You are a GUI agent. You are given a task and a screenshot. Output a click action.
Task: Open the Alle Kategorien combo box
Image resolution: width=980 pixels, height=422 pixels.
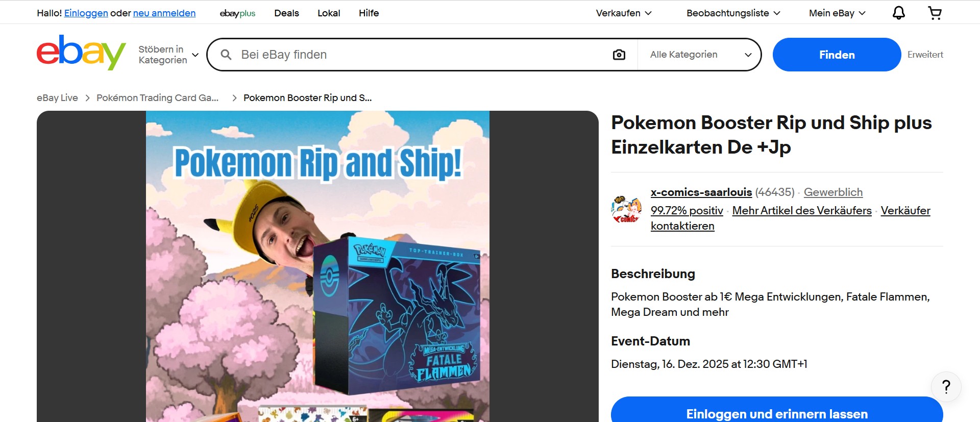[699, 55]
